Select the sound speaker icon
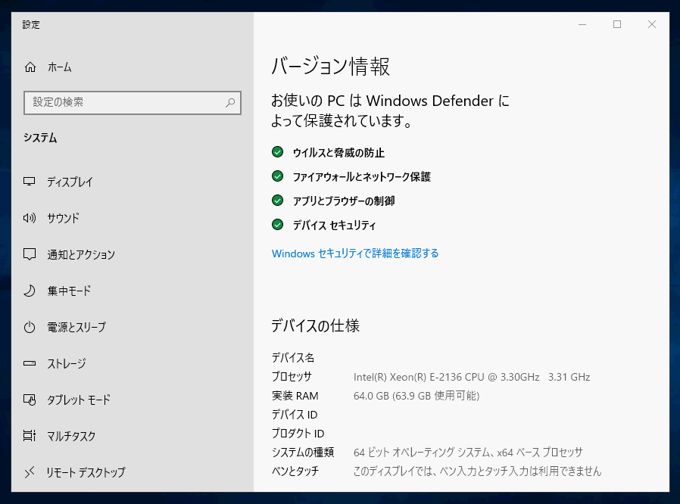The width and height of the screenshot is (680, 504). point(29,218)
